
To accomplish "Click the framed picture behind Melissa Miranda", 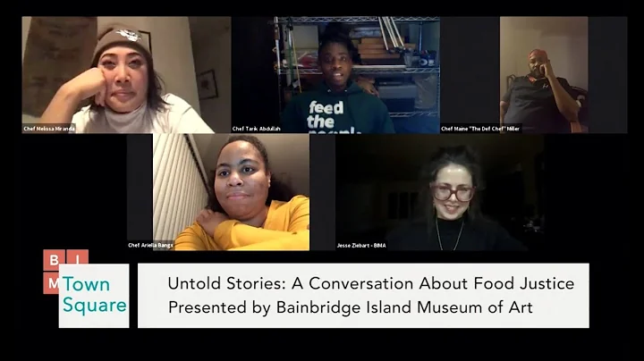I will tap(208, 85).
